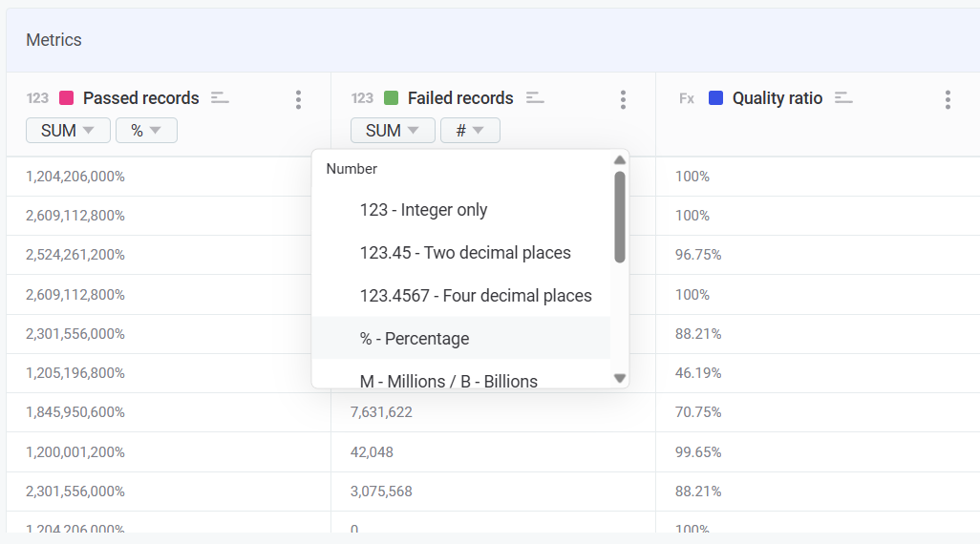Image resolution: width=980 pixels, height=544 pixels.
Task: Pick '123.4567 - Four decimal places' format
Action: (476, 296)
